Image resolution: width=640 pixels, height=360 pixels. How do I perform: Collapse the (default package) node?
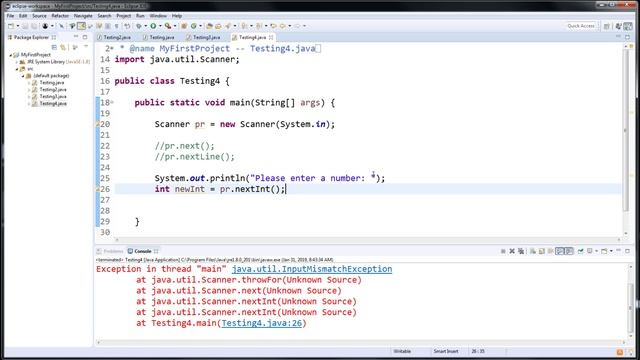click(23, 76)
